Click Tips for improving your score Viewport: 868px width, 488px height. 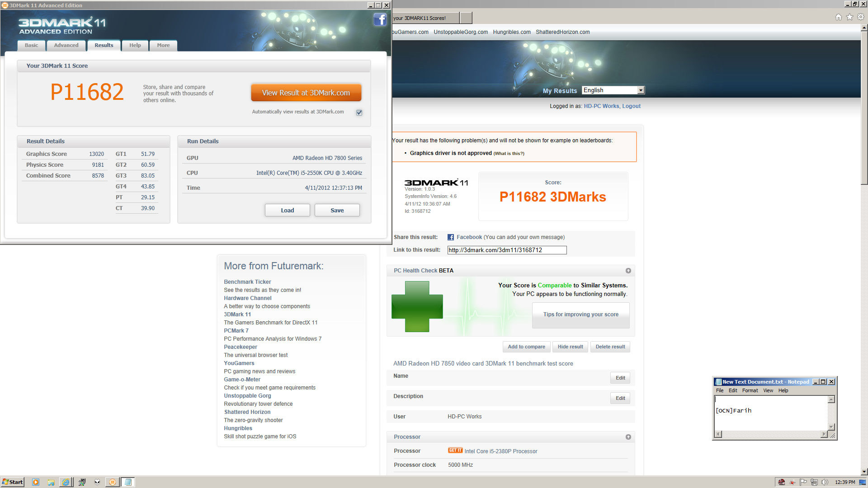tap(580, 314)
